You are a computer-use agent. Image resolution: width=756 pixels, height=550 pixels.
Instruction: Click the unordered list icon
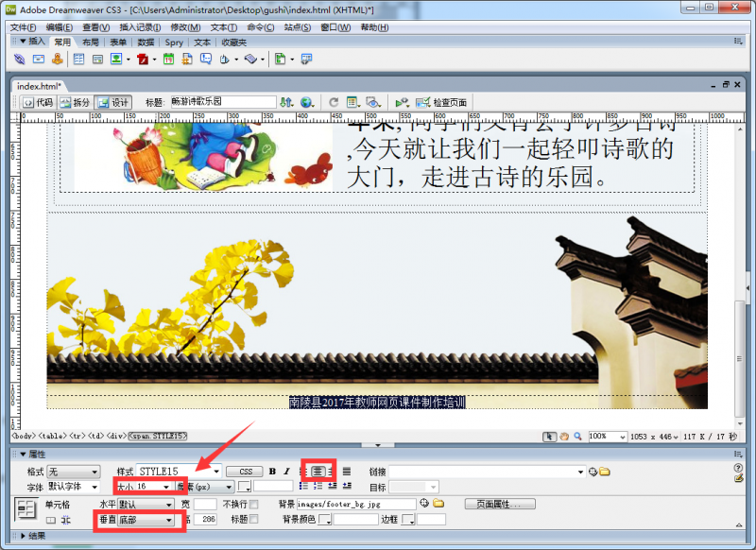click(x=303, y=486)
